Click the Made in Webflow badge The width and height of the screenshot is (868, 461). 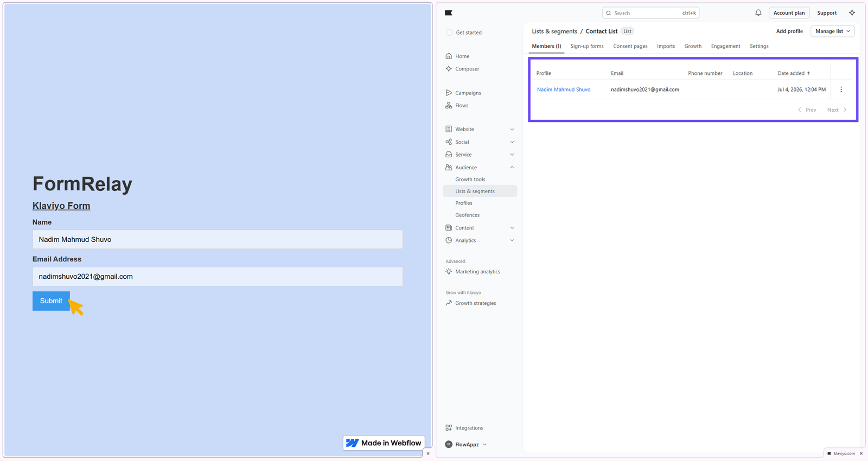[384, 443]
